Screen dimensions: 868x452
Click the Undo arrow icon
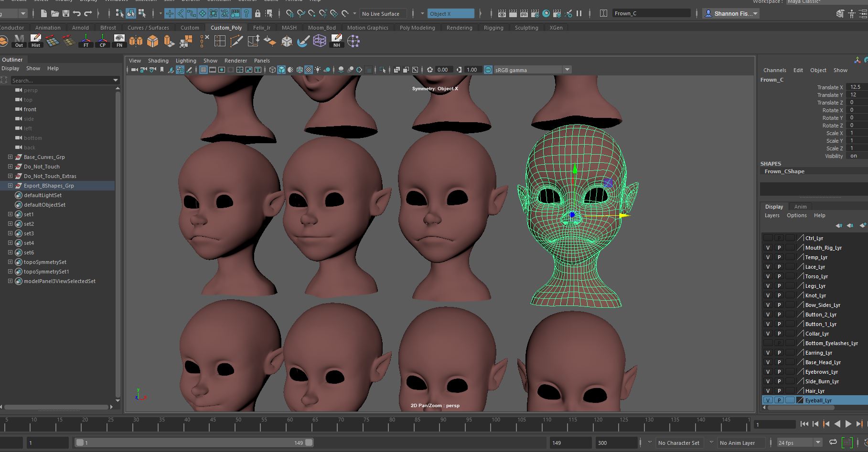[77, 13]
